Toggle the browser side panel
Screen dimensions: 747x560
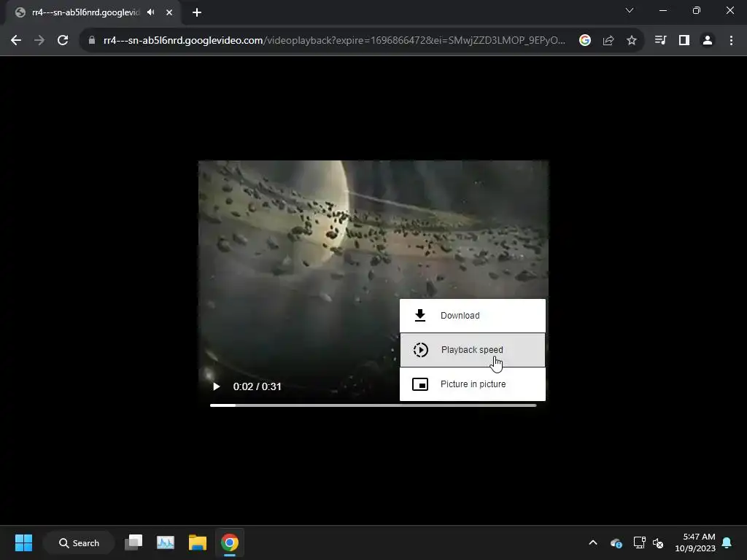tap(684, 41)
